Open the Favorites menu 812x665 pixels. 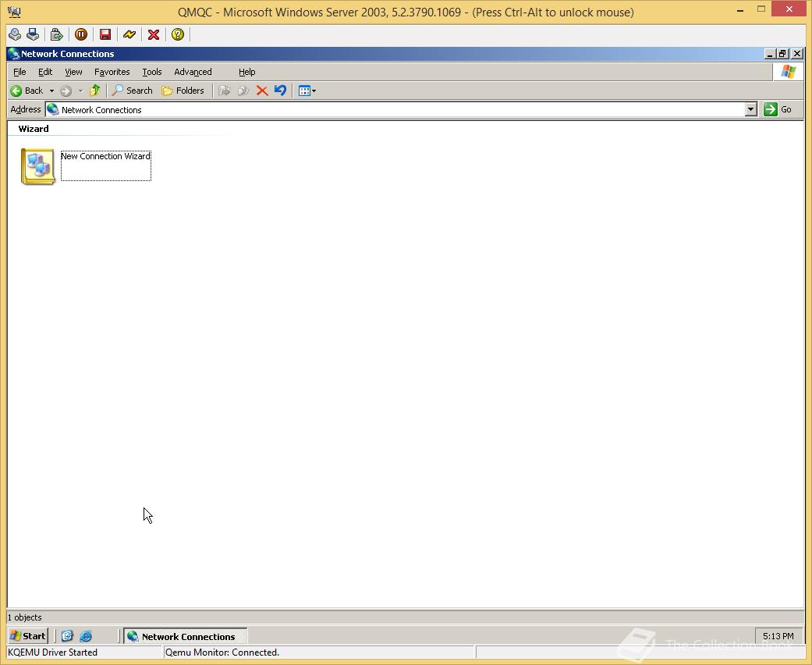(x=112, y=72)
